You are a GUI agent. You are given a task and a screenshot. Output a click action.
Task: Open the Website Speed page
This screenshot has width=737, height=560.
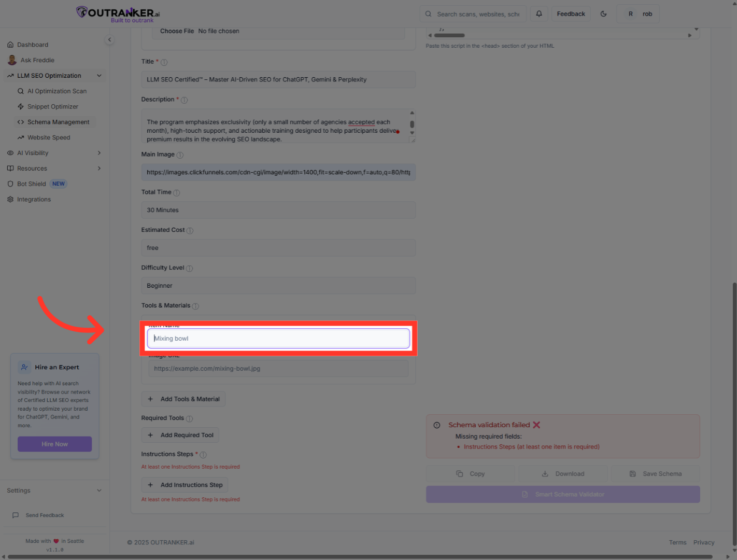(49, 138)
